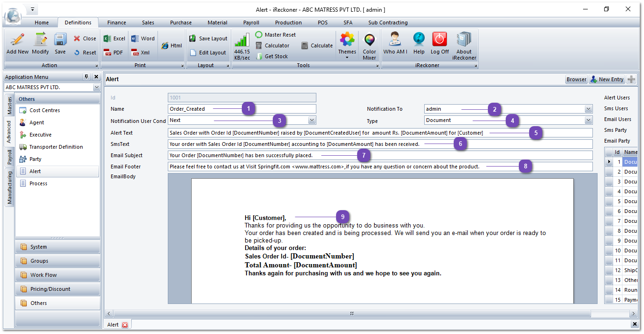Click the Log Off power icon

[x=439, y=43]
